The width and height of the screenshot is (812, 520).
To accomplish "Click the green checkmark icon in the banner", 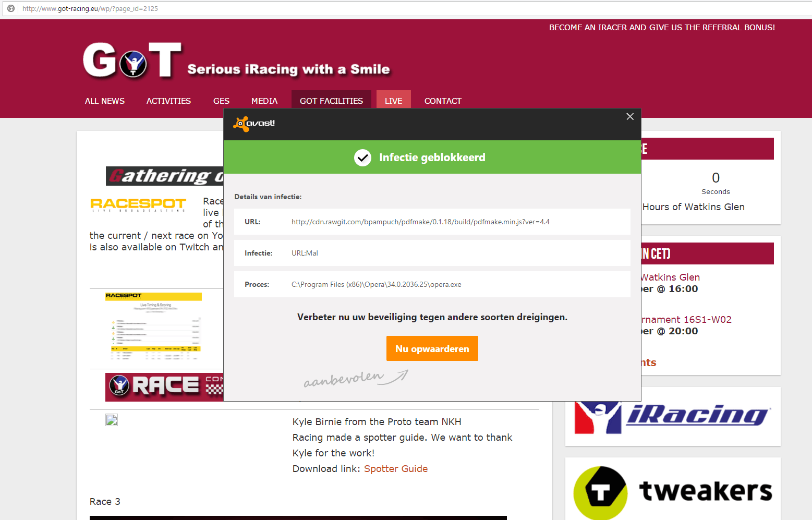I will click(362, 158).
